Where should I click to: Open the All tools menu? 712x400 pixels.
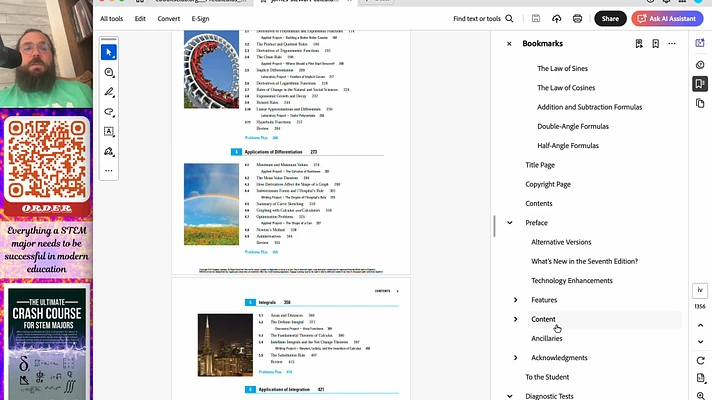112,19
